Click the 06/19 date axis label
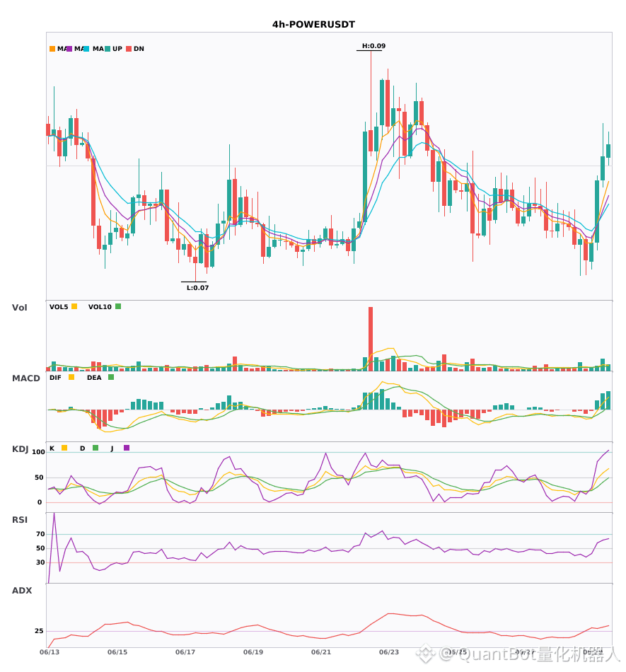 pos(253,652)
